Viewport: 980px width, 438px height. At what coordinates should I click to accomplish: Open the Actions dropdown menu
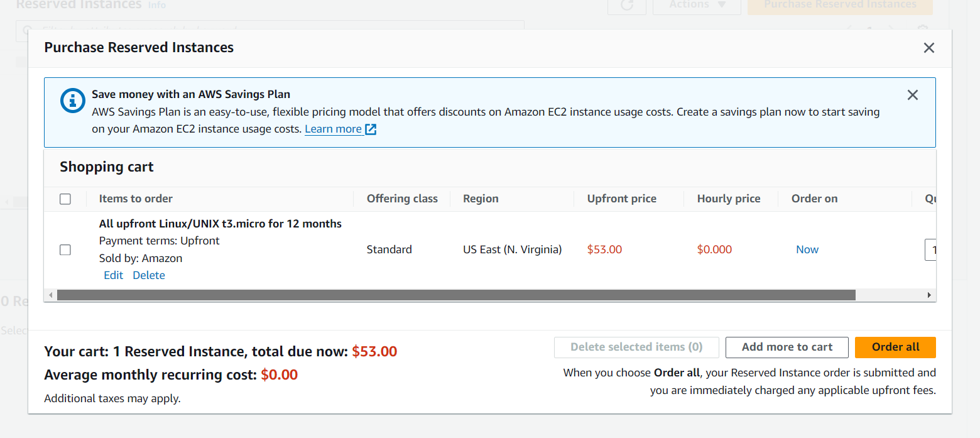697,5
